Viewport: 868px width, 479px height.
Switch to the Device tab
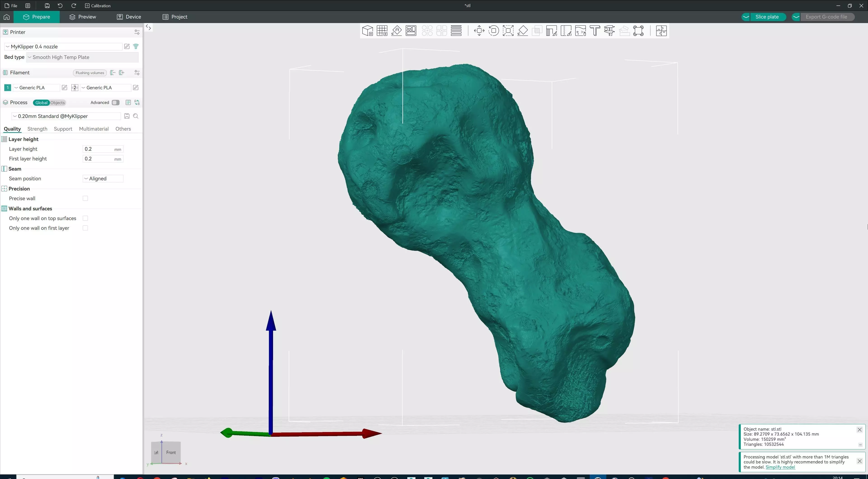129,17
